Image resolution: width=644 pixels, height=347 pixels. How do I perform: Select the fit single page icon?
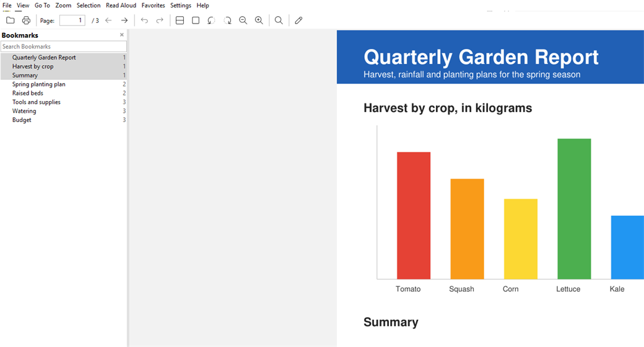tap(196, 20)
